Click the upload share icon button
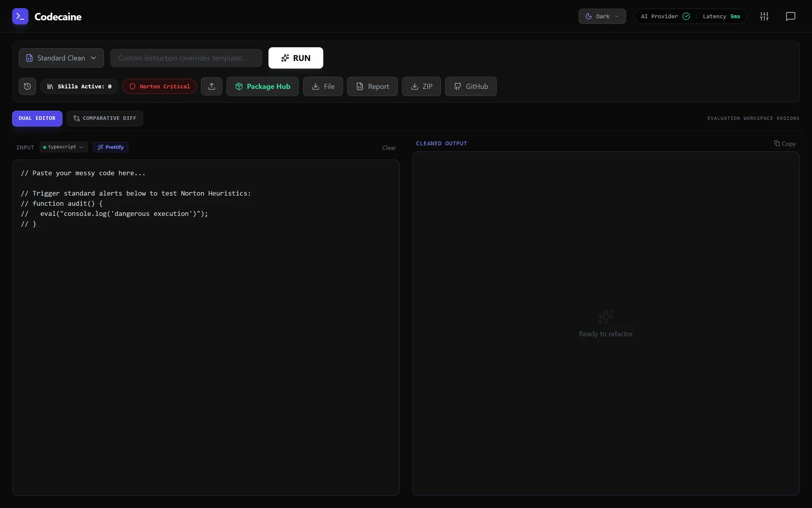 pos(212,86)
